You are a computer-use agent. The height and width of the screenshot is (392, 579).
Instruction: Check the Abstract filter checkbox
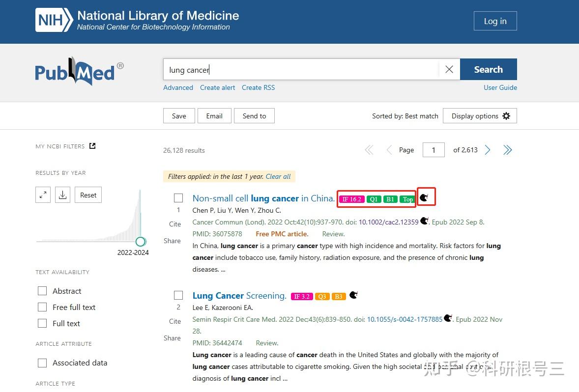click(42, 291)
